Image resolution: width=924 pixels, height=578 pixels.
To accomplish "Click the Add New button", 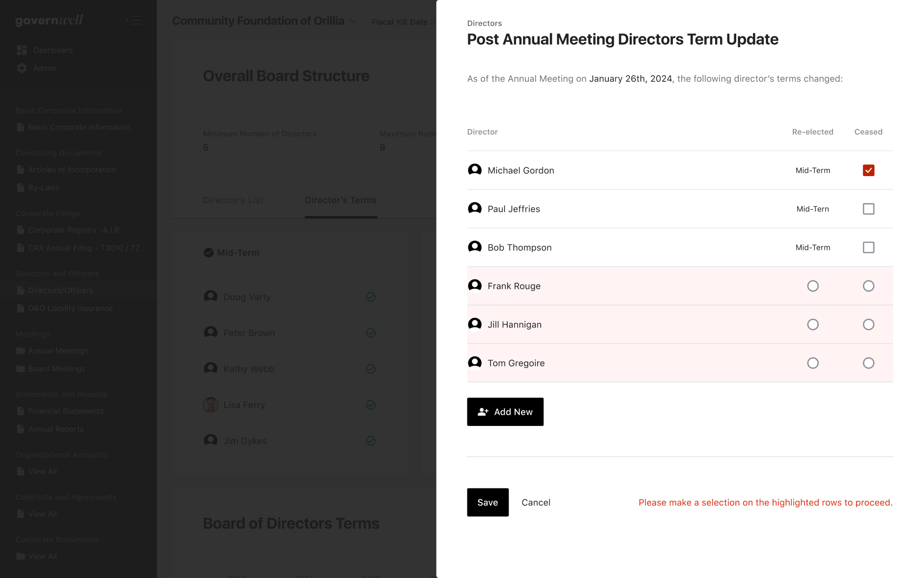I will pos(505,412).
